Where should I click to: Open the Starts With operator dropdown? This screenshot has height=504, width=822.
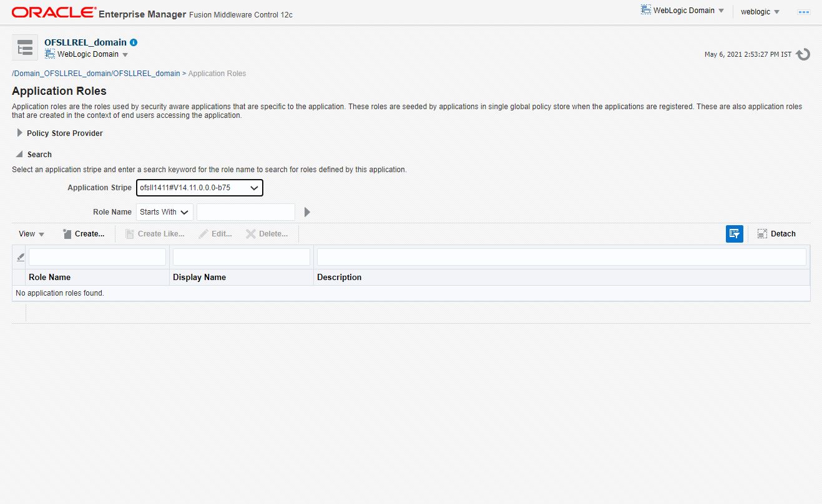coord(165,212)
